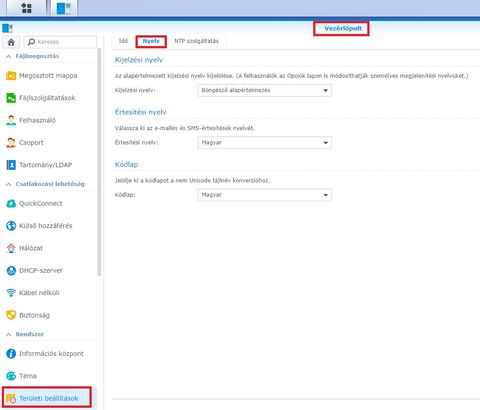Screen dimensions: 480x410
Task: Click the search magnifier icon
Action: coord(31,42)
